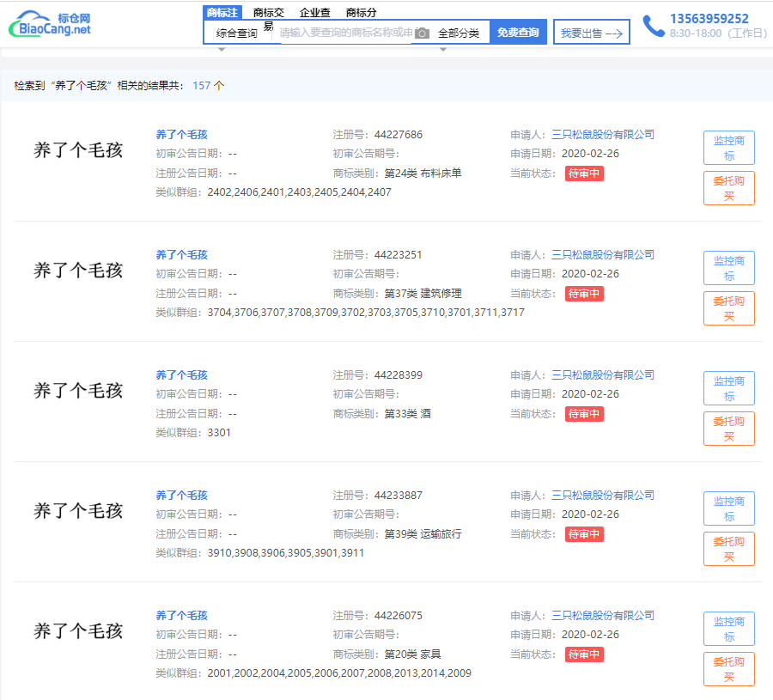Open 养了个毛孩 link for class 37 建筑修理
Screen dimensions: 773x700
(182, 255)
